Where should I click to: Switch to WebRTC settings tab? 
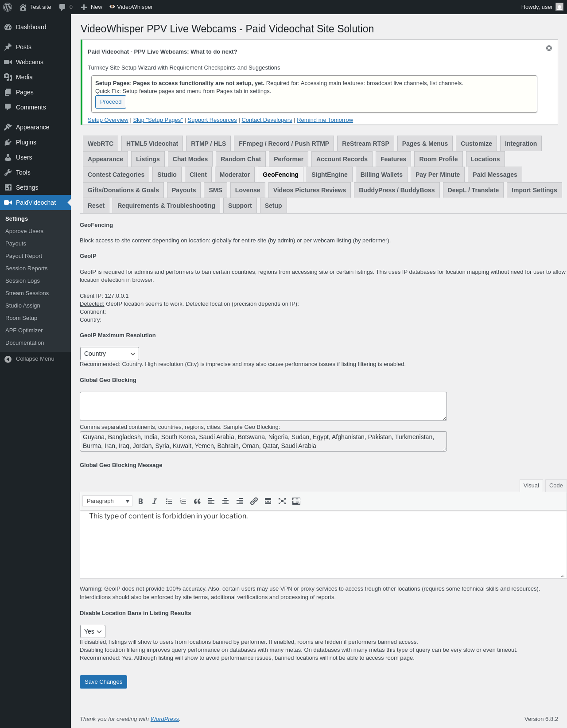(101, 144)
